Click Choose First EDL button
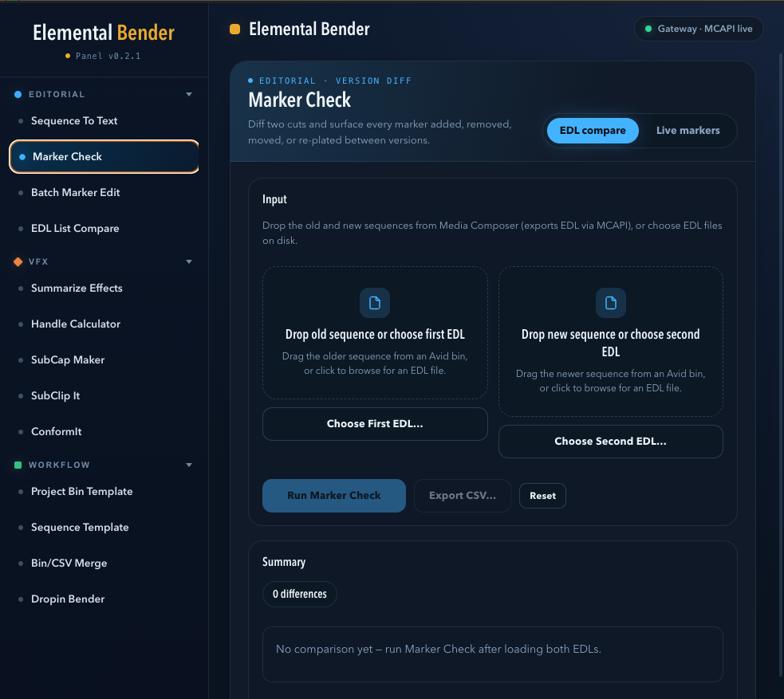Image resolution: width=784 pixels, height=699 pixels. coord(375,424)
